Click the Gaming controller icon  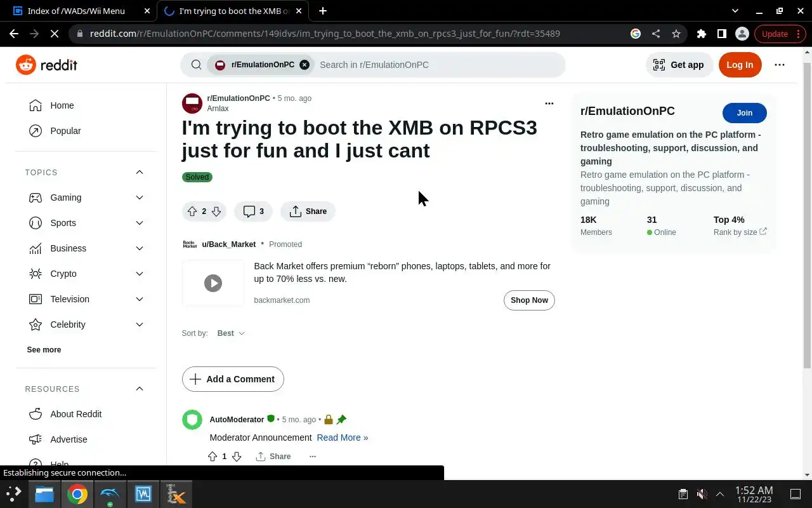[x=36, y=197]
